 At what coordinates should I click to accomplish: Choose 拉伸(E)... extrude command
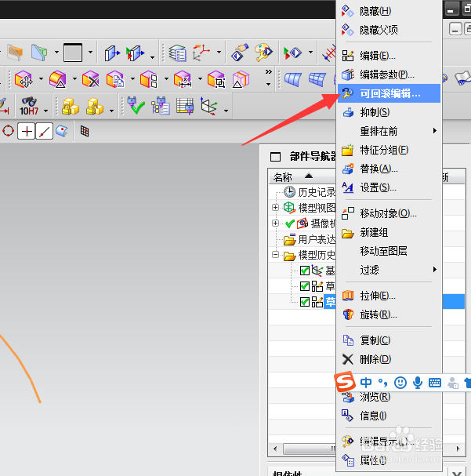click(x=389, y=296)
